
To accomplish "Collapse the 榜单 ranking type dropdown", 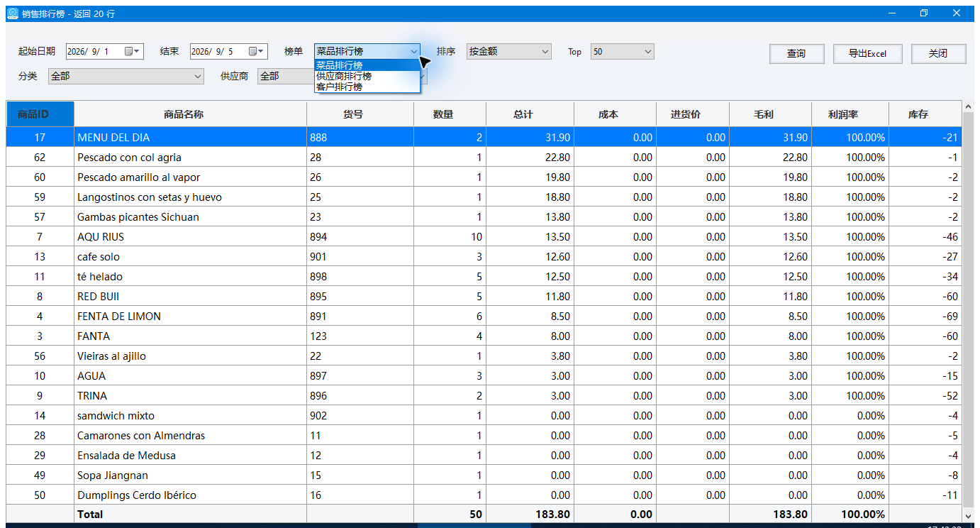I will [414, 51].
